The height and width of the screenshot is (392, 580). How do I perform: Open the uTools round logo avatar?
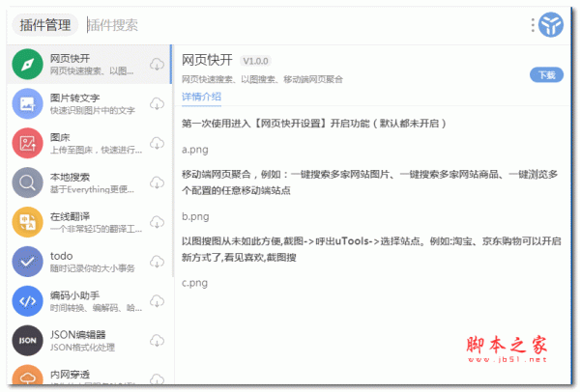click(551, 25)
